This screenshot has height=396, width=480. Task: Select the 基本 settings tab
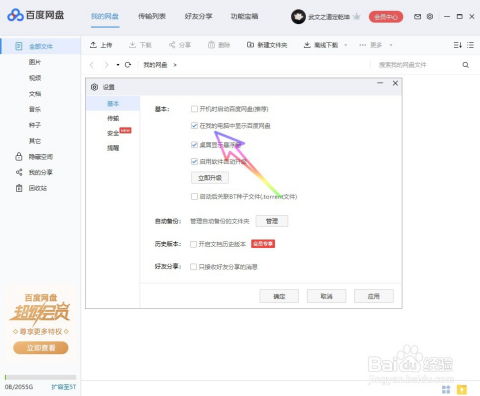click(113, 104)
